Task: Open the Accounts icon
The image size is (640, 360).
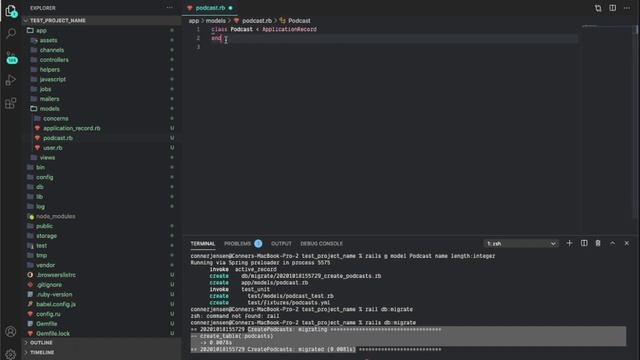Action: pyautogui.click(x=11, y=331)
